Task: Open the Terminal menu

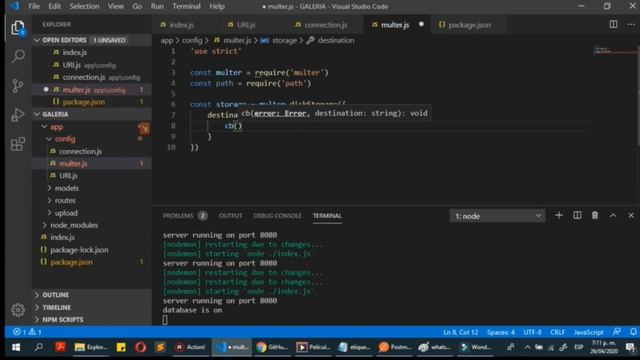Action: (186, 6)
